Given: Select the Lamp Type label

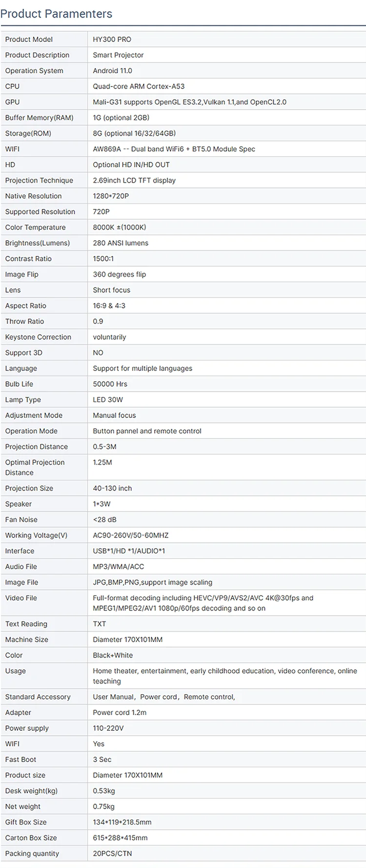Looking at the screenshot, I should [23, 399].
